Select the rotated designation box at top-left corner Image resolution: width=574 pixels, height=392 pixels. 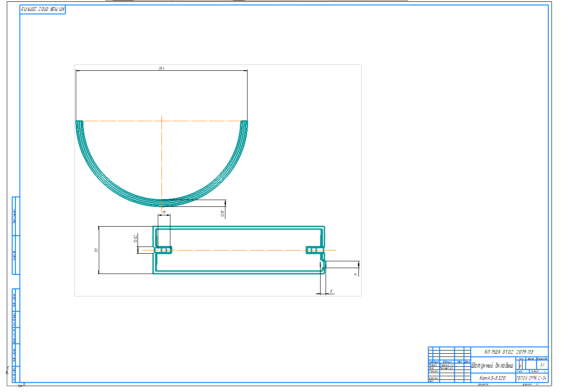point(43,9)
